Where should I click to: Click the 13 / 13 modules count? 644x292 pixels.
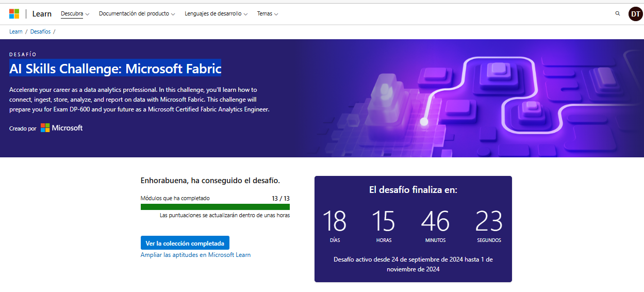(280, 198)
